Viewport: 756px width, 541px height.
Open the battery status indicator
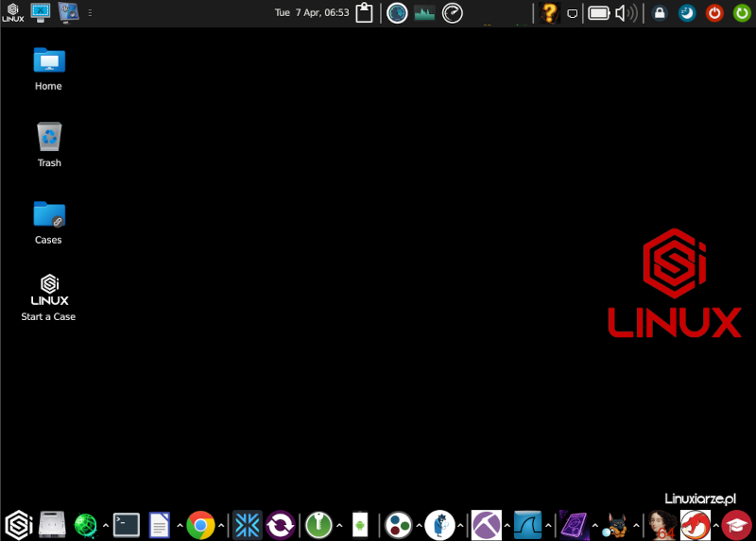[x=599, y=13]
